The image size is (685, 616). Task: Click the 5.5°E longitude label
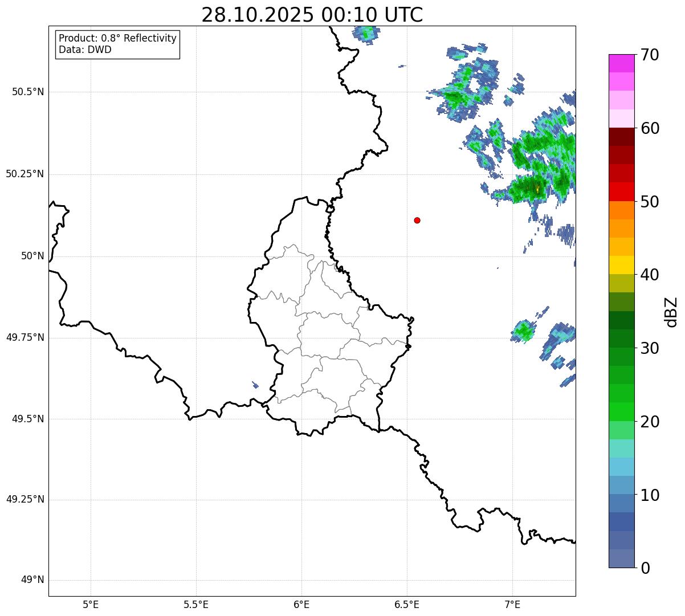click(x=196, y=604)
